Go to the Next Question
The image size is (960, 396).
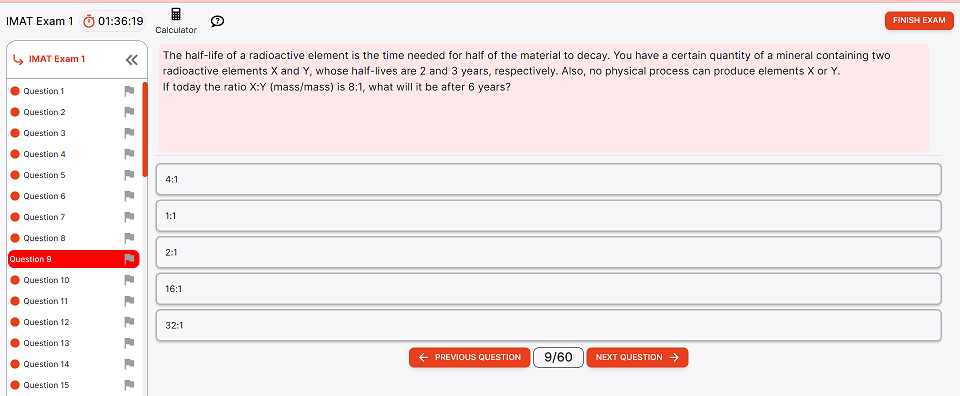coord(637,357)
